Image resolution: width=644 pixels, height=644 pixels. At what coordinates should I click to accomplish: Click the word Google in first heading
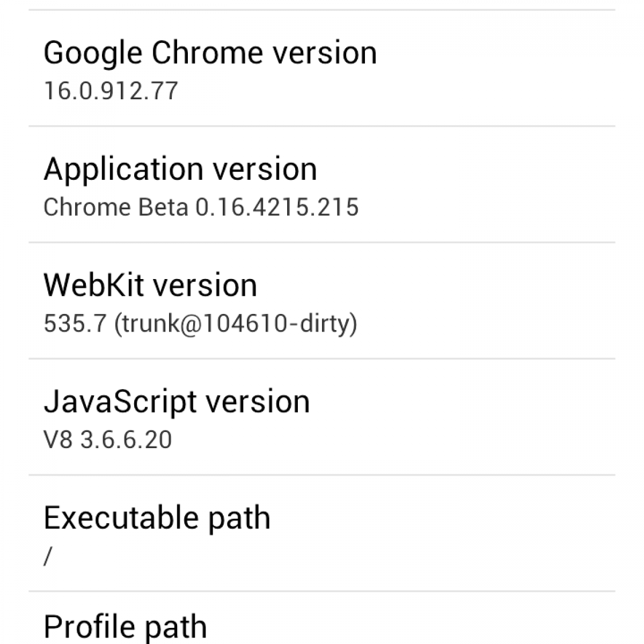coord(93,53)
